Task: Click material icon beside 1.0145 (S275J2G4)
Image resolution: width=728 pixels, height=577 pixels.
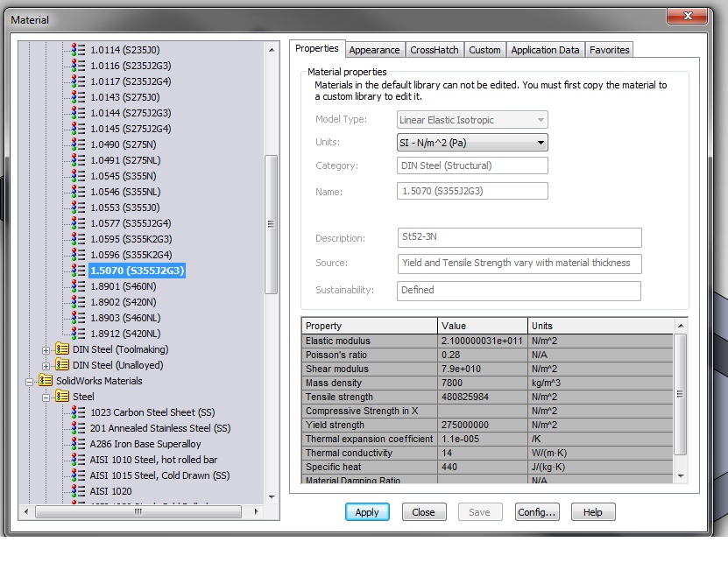Action: pos(79,129)
